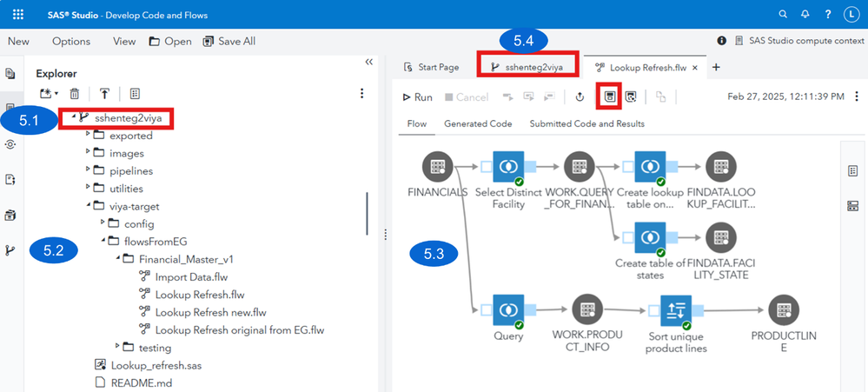The width and height of the screenshot is (868, 392).
Task: Switch to the Start Page tab
Action: [432, 68]
